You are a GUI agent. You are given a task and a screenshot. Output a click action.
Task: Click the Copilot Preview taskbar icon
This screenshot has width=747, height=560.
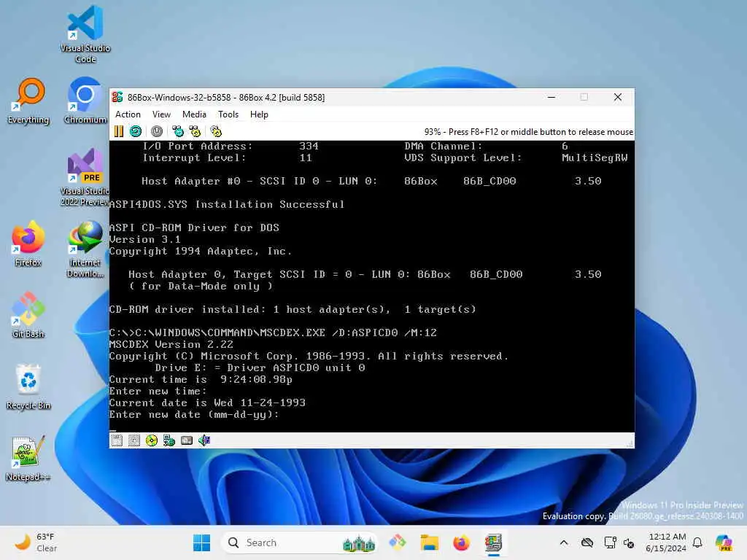(723, 542)
